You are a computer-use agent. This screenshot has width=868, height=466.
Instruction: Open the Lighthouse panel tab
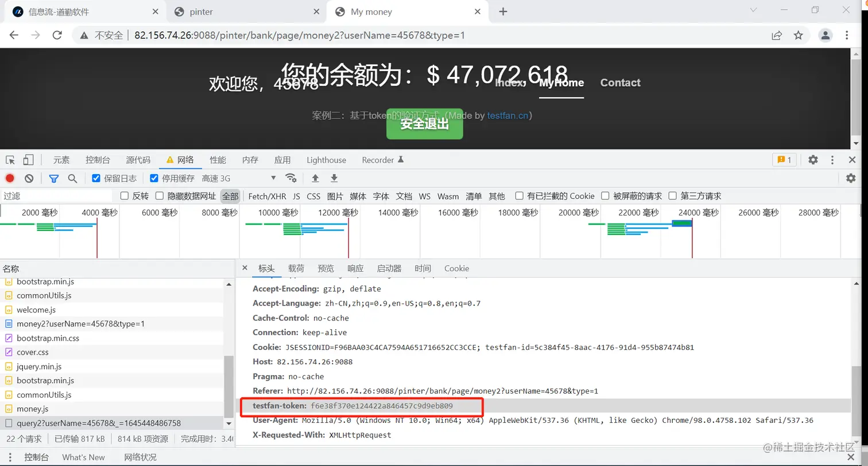[326, 160]
